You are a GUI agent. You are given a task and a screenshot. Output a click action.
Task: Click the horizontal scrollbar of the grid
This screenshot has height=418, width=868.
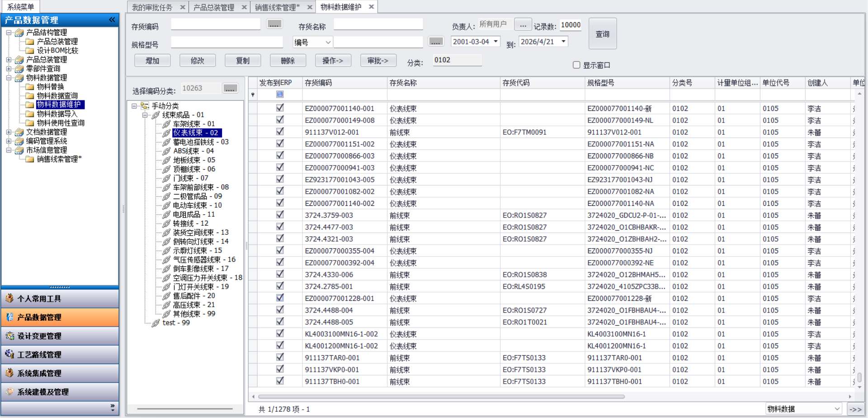coord(439,397)
